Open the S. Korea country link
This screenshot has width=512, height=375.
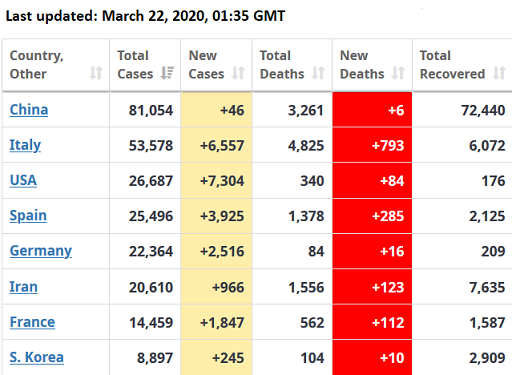(x=37, y=358)
